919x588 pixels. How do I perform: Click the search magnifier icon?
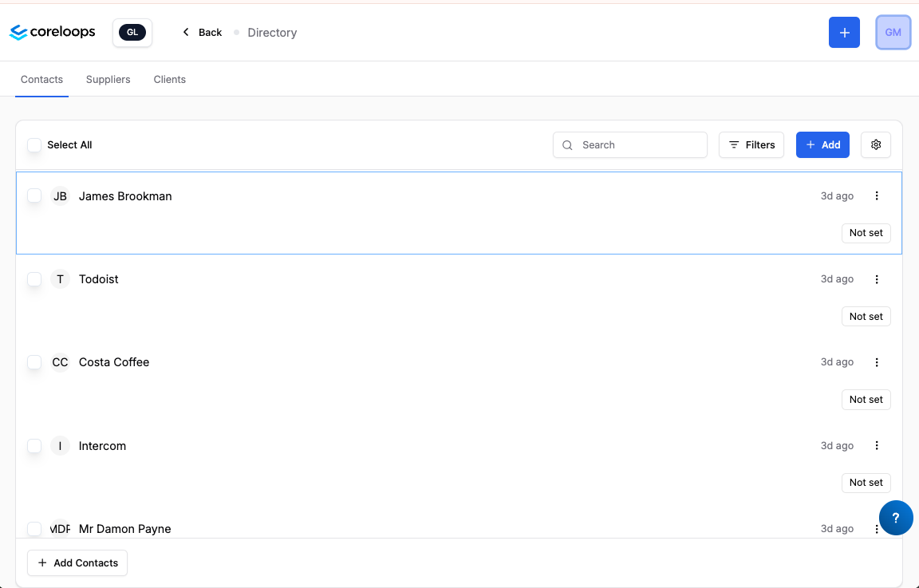click(567, 145)
